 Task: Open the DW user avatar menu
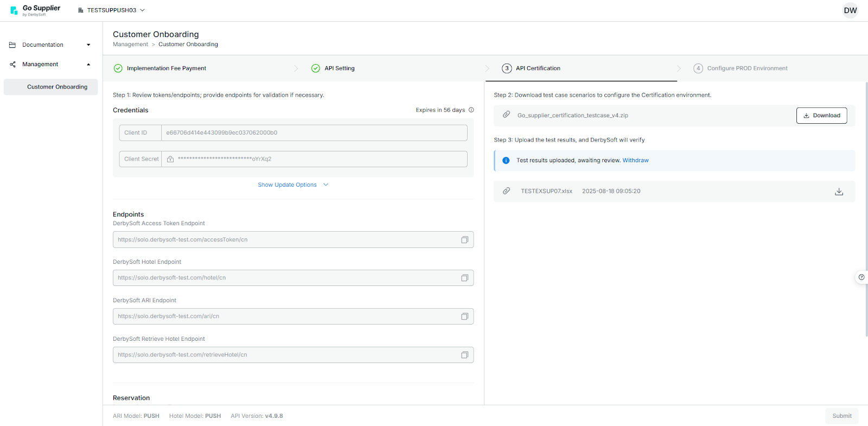[x=850, y=10]
